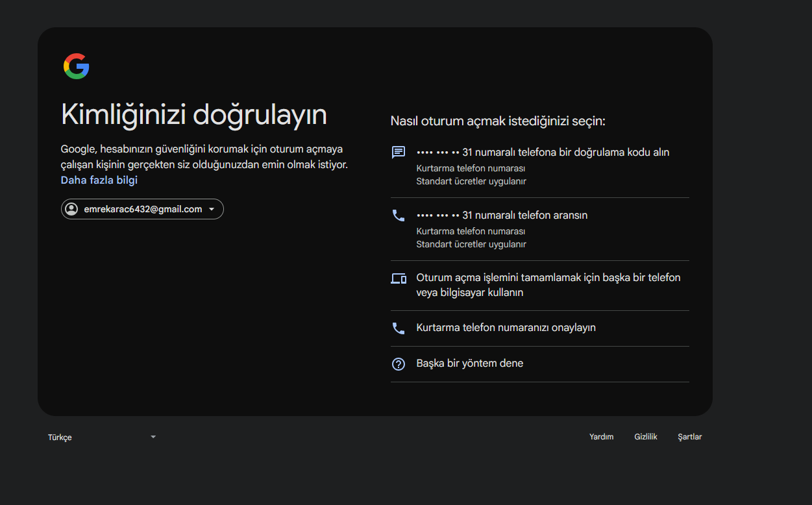The image size is (812, 505).
Task: Click the devices icon for another phone or computer
Action: [x=399, y=278]
